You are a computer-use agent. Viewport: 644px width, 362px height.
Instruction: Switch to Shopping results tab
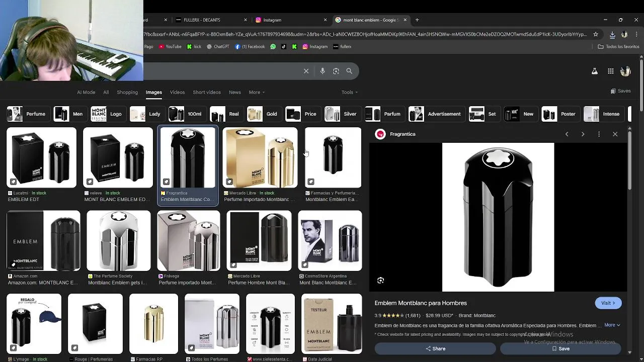127,92
